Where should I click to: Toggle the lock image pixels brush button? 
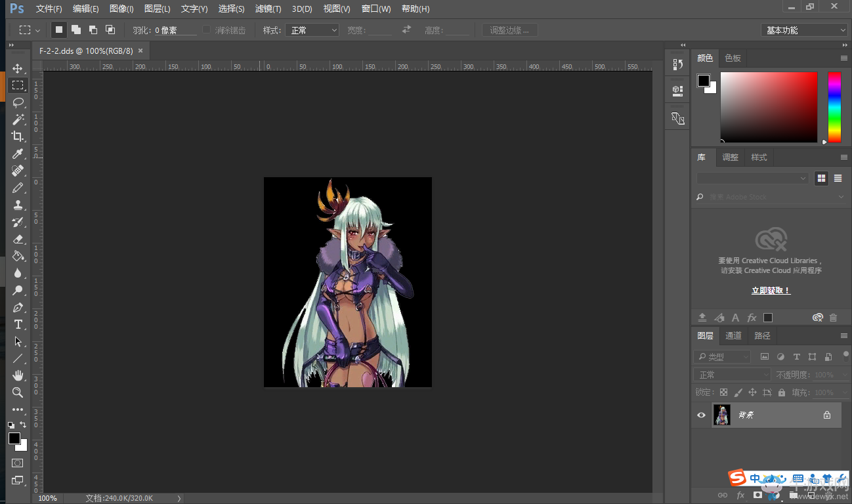tap(738, 392)
